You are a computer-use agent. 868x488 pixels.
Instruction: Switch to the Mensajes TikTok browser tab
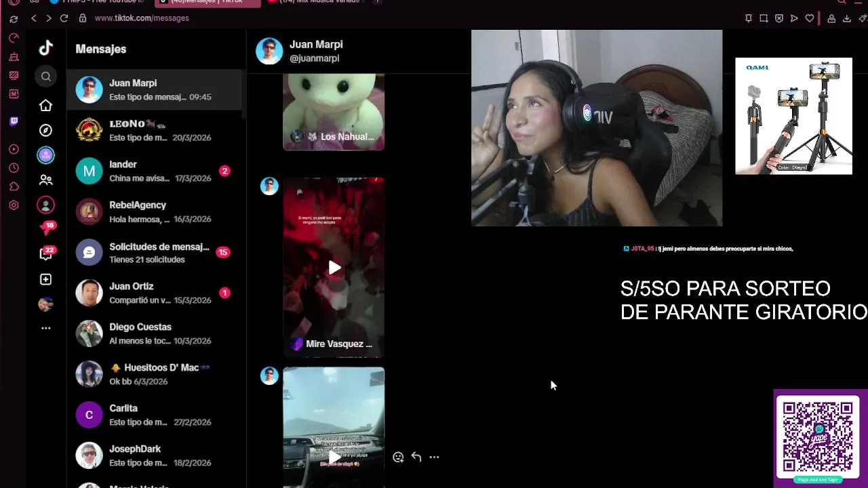coord(207,3)
